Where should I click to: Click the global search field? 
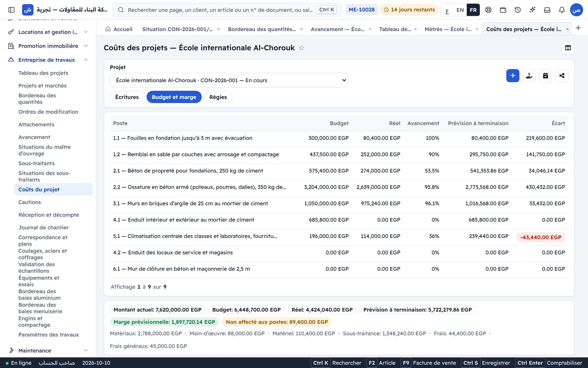(227, 10)
